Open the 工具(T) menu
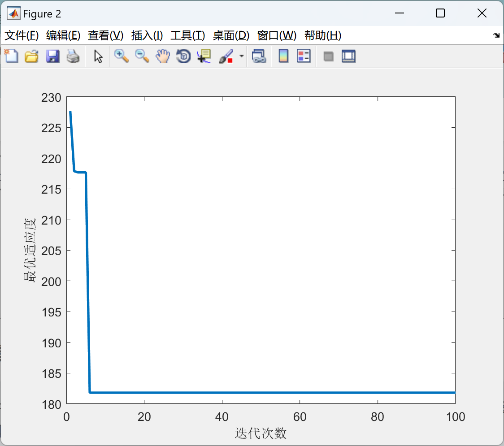The width and height of the screenshot is (504, 446). pyautogui.click(x=188, y=35)
